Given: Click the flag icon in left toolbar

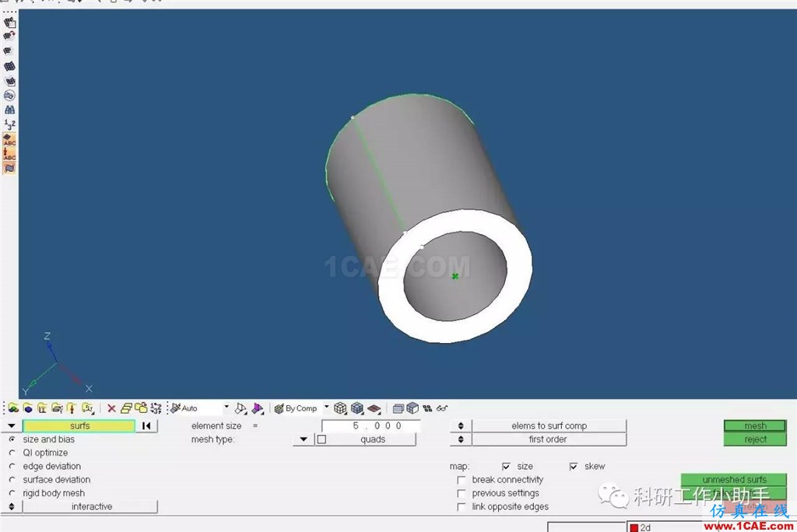Looking at the screenshot, I should [9, 168].
